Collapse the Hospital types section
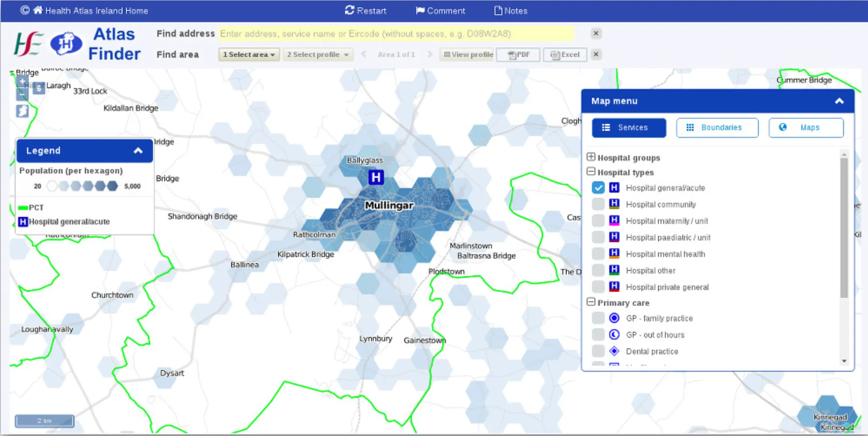868x436 pixels. [591, 172]
